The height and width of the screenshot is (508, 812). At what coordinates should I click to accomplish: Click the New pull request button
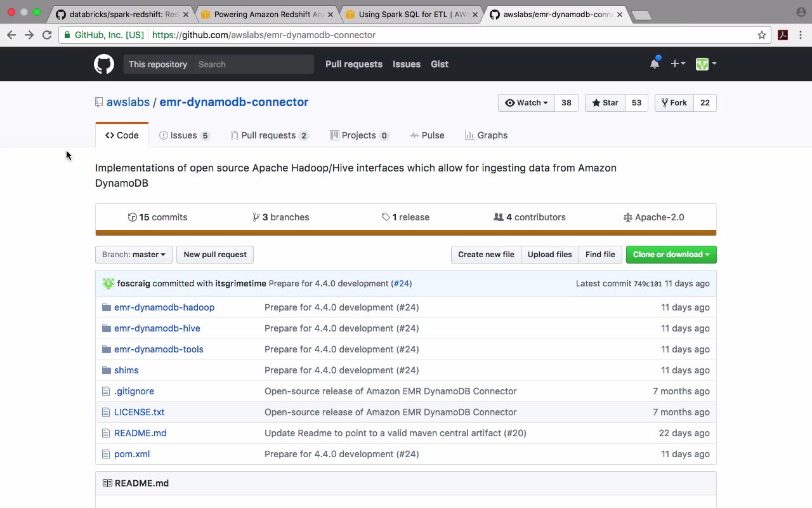[215, 255]
